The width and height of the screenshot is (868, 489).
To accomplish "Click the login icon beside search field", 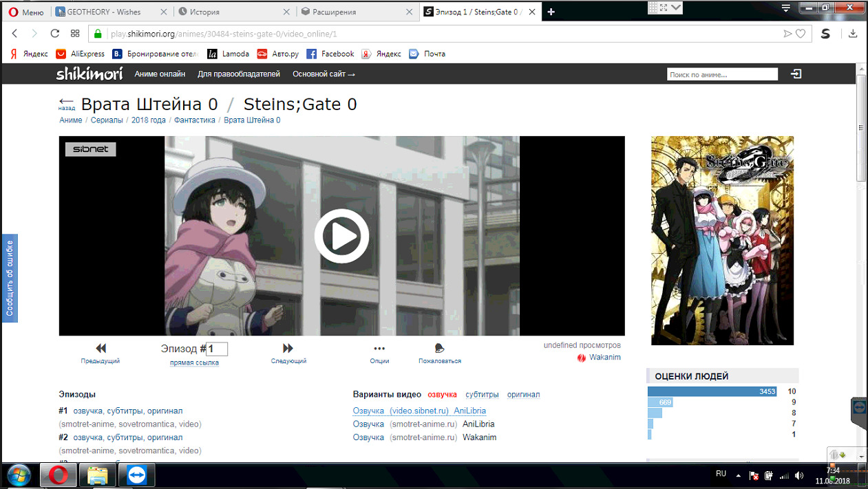I will [x=796, y=74].
